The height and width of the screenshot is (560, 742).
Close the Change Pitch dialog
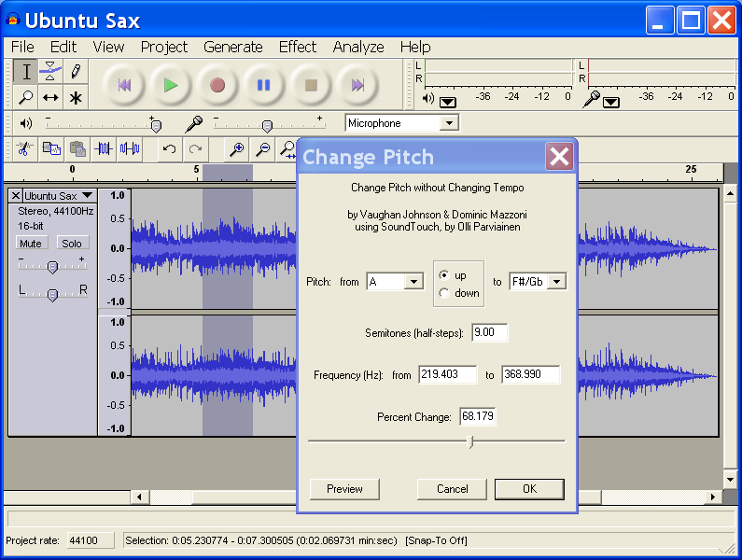click(x=559, y=156)
